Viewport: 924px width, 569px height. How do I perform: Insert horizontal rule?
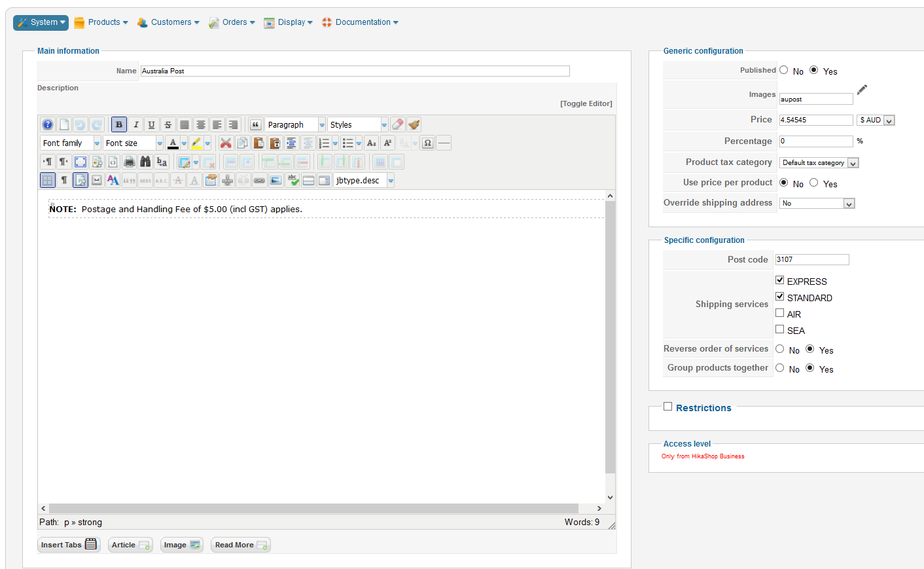[444, 143]
